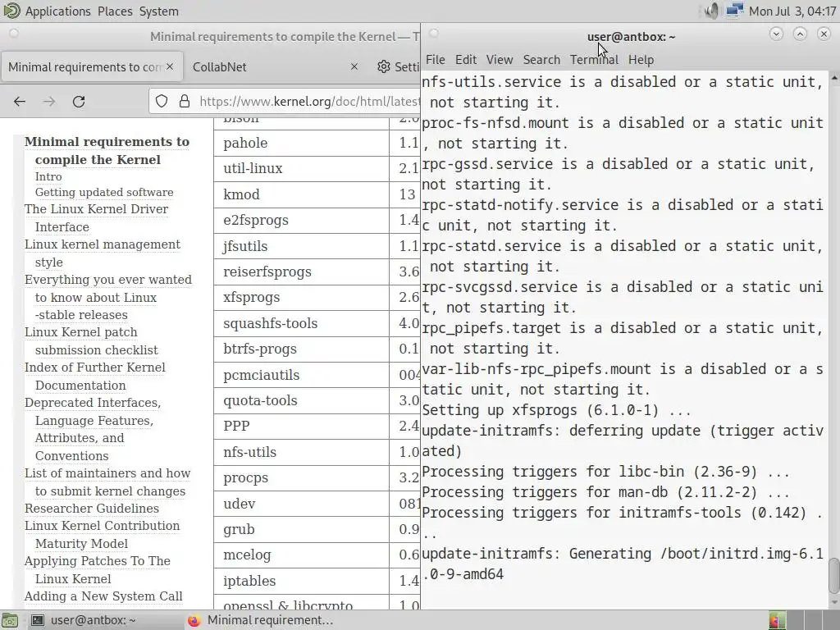Screen dimensions: 840x630
Task: Close the Minimal requirements tab
Action: tap(170, 66)
